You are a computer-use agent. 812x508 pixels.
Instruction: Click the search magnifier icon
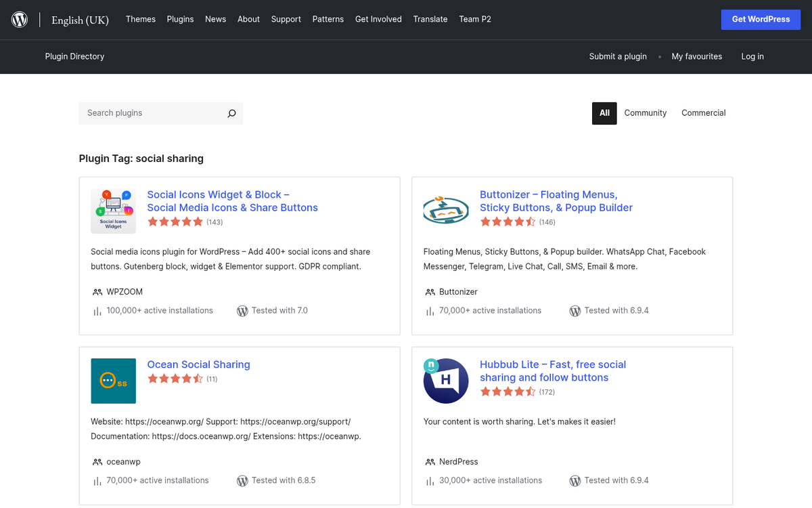coord(231,114)
